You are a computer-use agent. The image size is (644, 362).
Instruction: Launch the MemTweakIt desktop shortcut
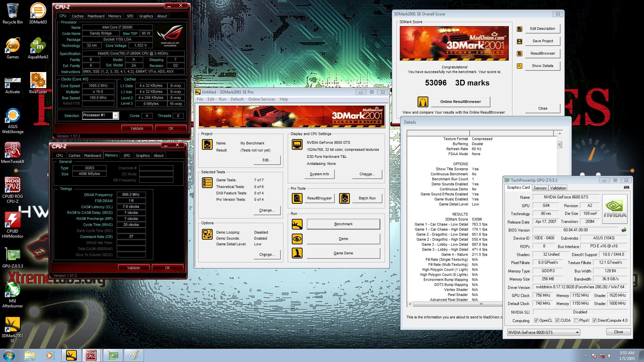click(12, 153)
